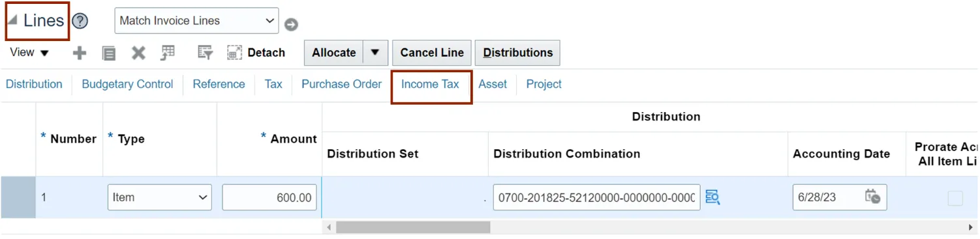The height and width of the screenshot is (239, 980).
Task: Click the freeze columns icon beside Detach
Action: [168, 53]
